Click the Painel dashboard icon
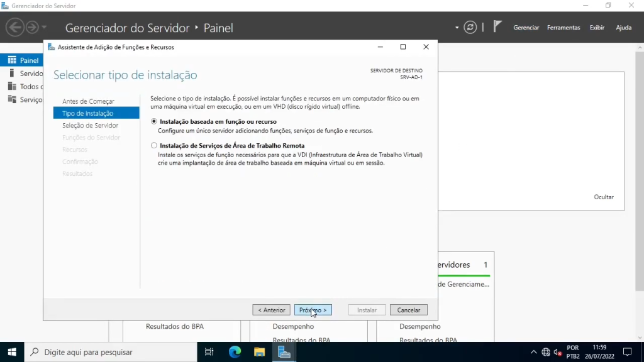 click(x=12, y=60)
